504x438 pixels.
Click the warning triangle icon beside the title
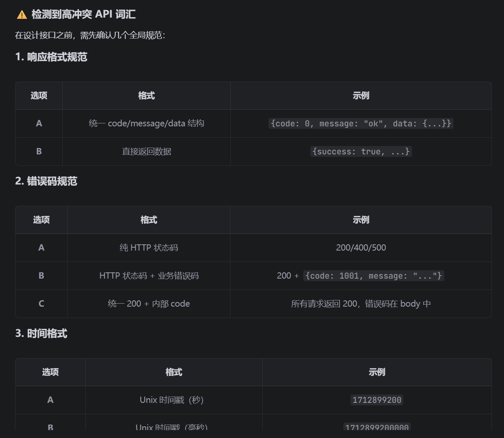tap(22, 15)
